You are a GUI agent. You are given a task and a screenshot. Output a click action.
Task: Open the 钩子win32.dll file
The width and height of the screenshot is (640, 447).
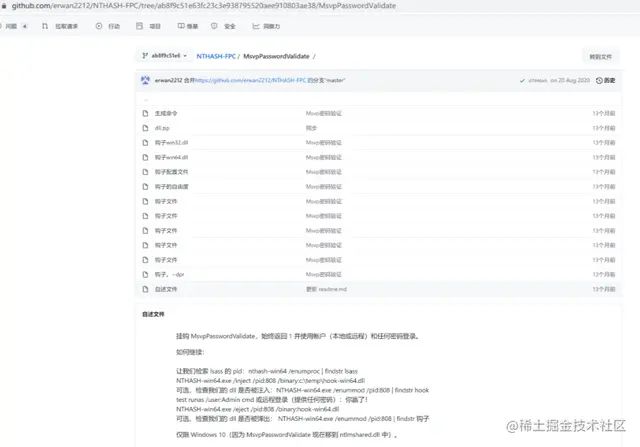tap(171, 143)
